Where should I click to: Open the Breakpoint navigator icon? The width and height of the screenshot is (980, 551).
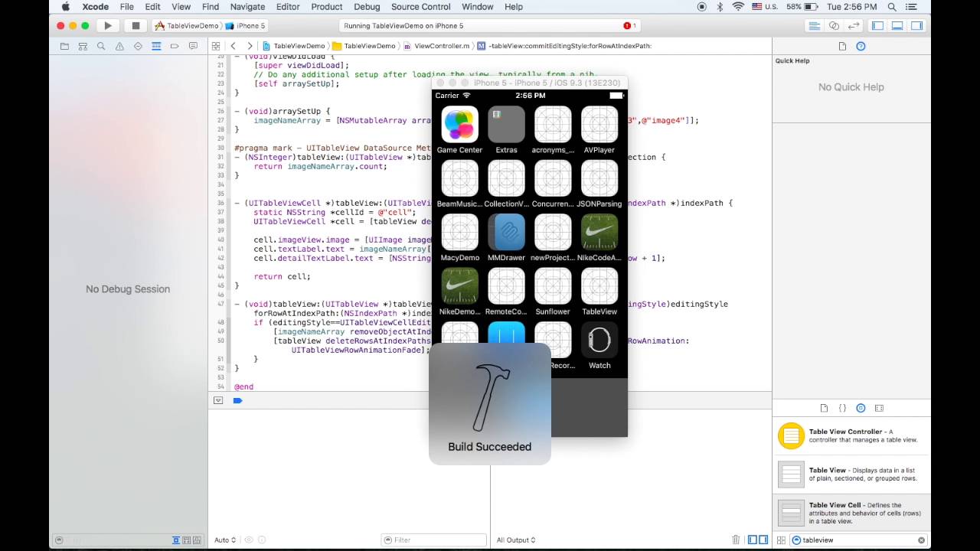coord(175,46)
